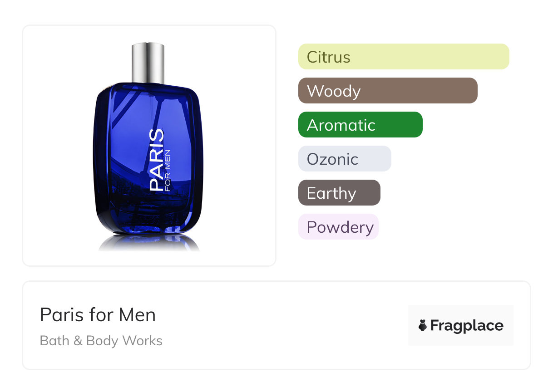This screenshot has height=392, width=553.
Task: Click the Aromatic label text
Action: click(341, 125)
